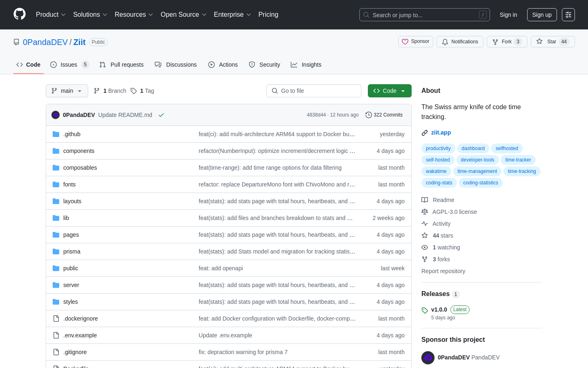Open the v1.0.0 release link
Image resolution: width=588 pixels, height=368 pixels.
[x=439, y=310]
